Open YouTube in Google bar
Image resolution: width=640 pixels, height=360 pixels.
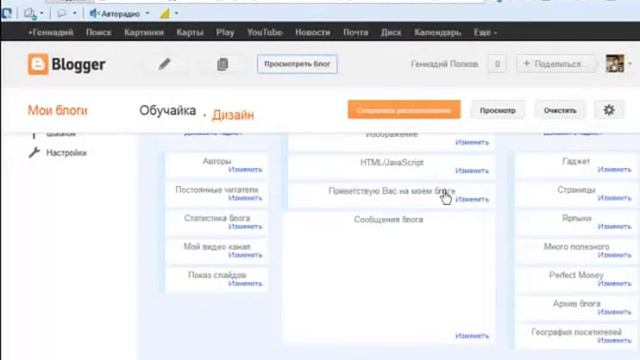264,33
